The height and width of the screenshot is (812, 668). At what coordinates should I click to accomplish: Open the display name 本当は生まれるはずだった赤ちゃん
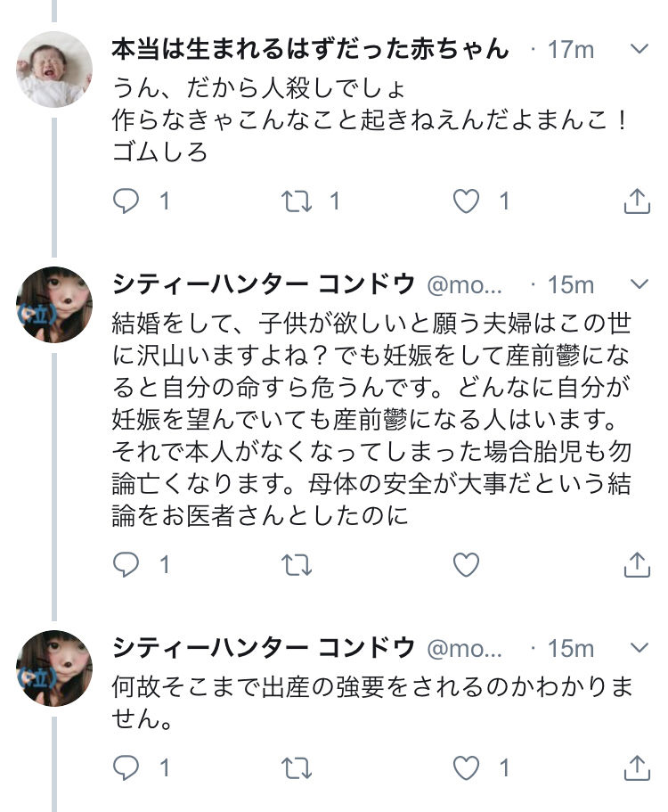pos(310,49)
